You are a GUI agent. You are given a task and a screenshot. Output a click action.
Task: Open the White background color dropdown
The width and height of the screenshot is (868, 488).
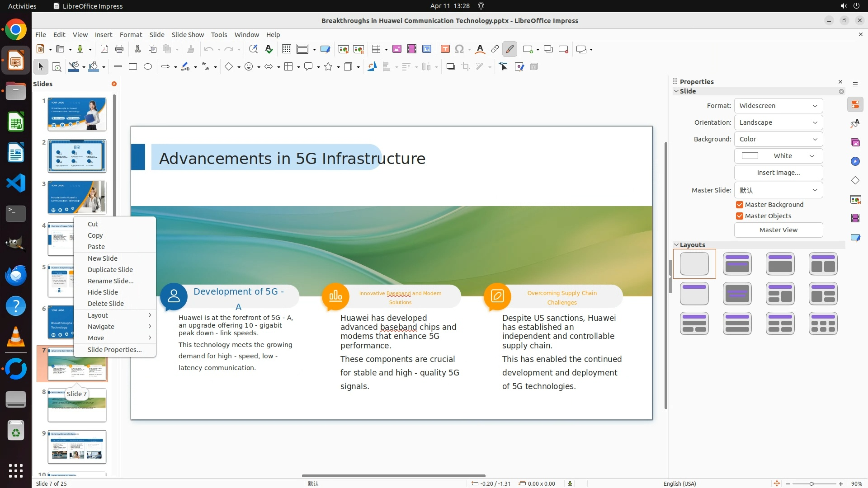click(x=778, y=156)
